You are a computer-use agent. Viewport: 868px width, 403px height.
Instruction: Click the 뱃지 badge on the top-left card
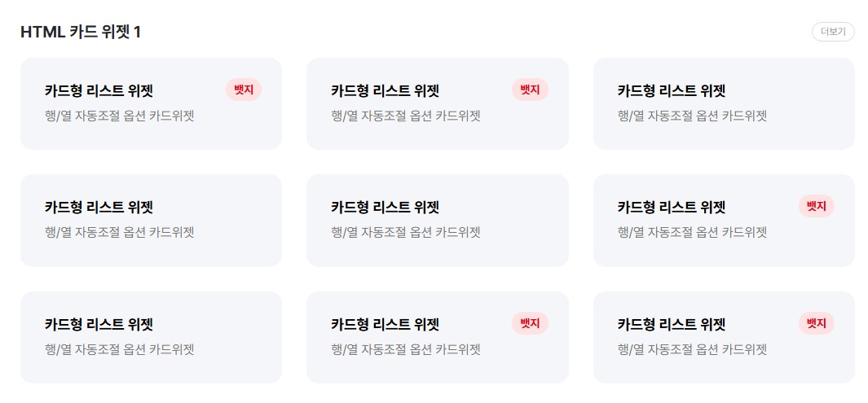[x=244, y=90]
